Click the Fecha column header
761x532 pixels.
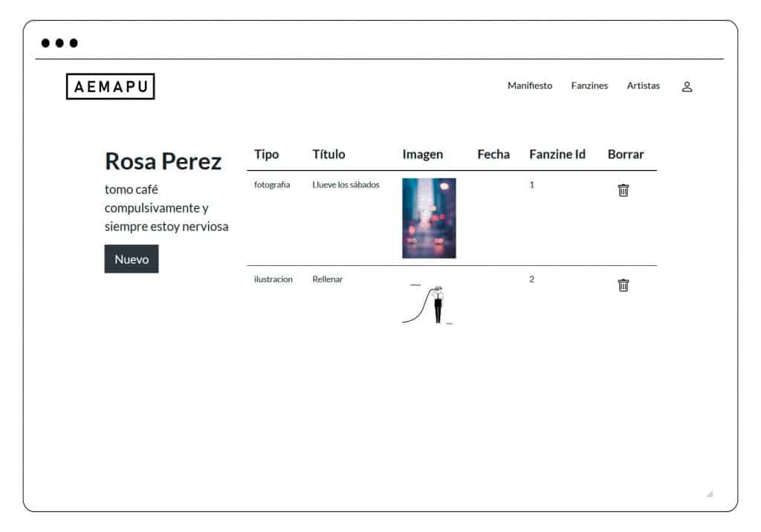point(493,155)
